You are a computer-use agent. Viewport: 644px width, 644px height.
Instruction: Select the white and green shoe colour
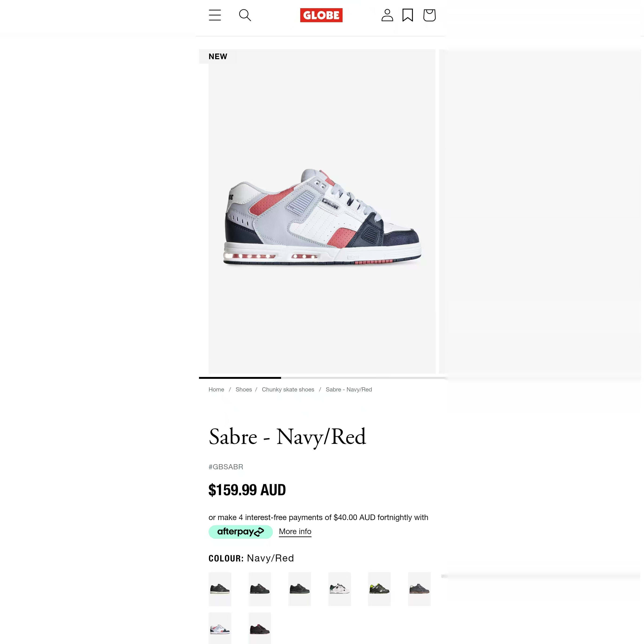tap(339, 589)
